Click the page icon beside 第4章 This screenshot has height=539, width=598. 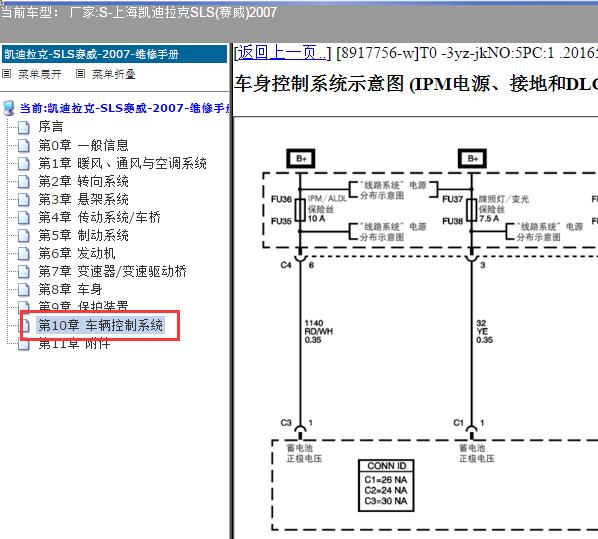click(24, 218)
